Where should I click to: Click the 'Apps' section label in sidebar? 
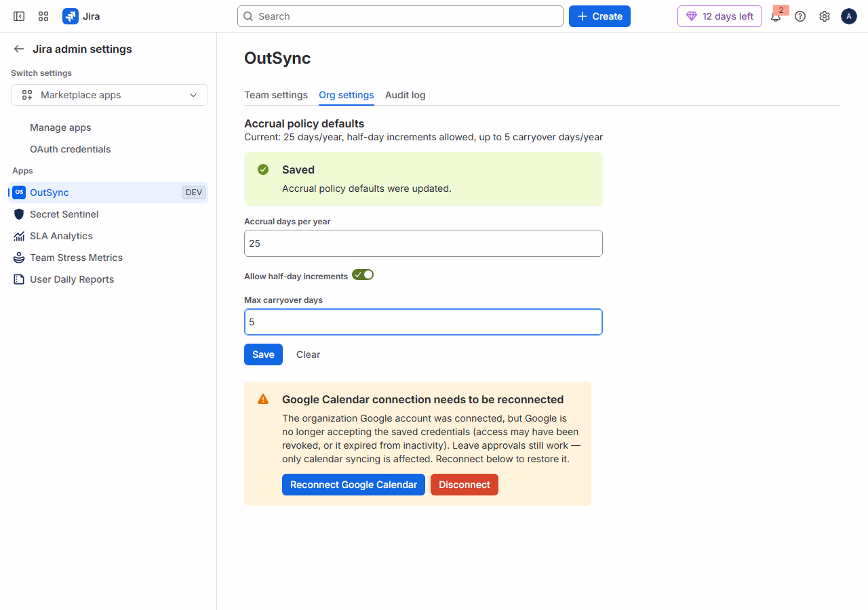pyautogui.click(x=22, y=171)
